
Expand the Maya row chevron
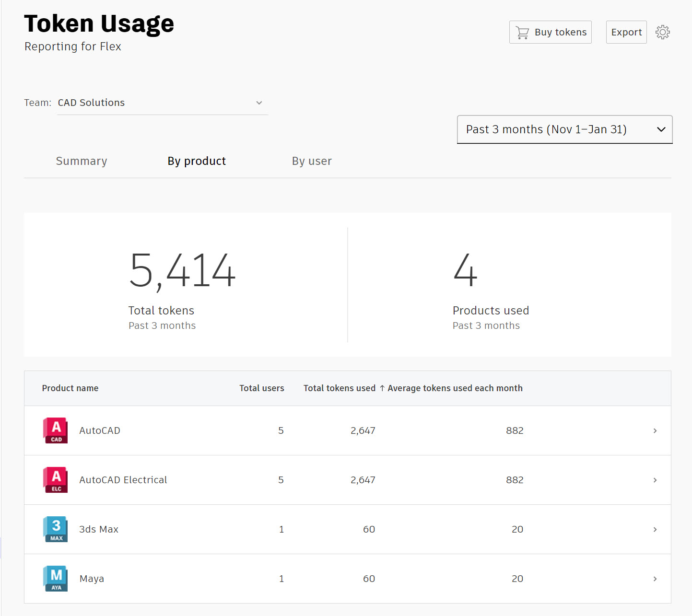pos(655,579)
